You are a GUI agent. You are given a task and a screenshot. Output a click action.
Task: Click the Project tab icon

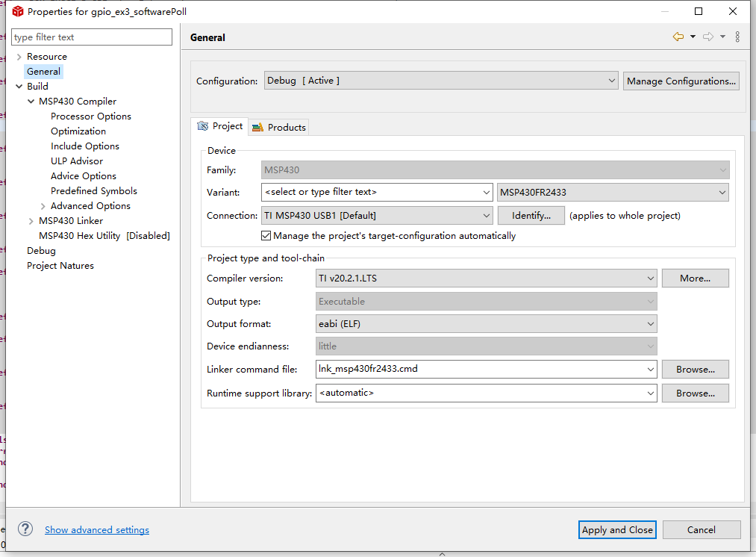[x=203, y=126]
